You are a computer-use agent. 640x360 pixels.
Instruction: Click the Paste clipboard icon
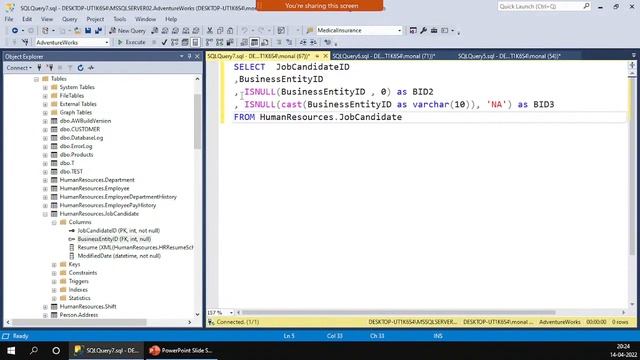point(230,31)
